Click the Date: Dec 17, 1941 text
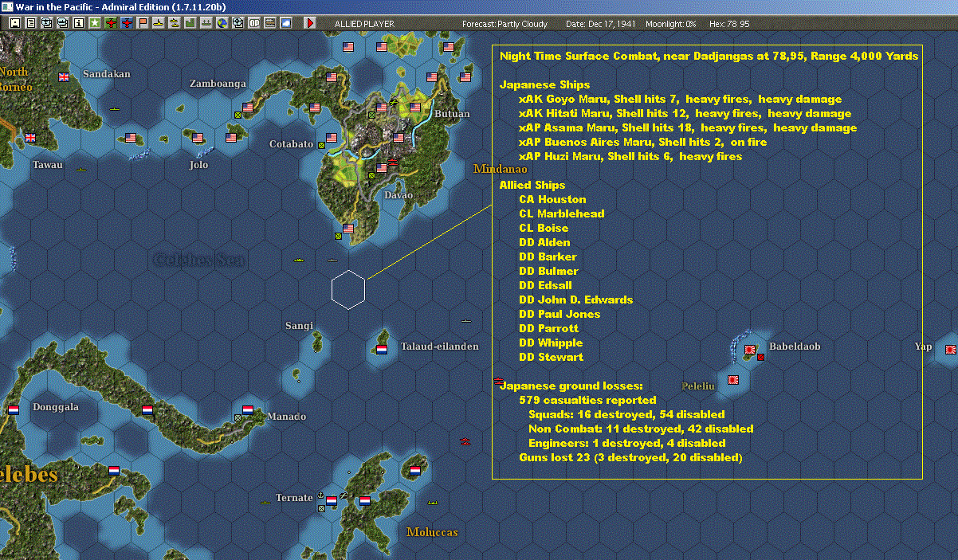The image size is (958, 560). tap(600, 24)
